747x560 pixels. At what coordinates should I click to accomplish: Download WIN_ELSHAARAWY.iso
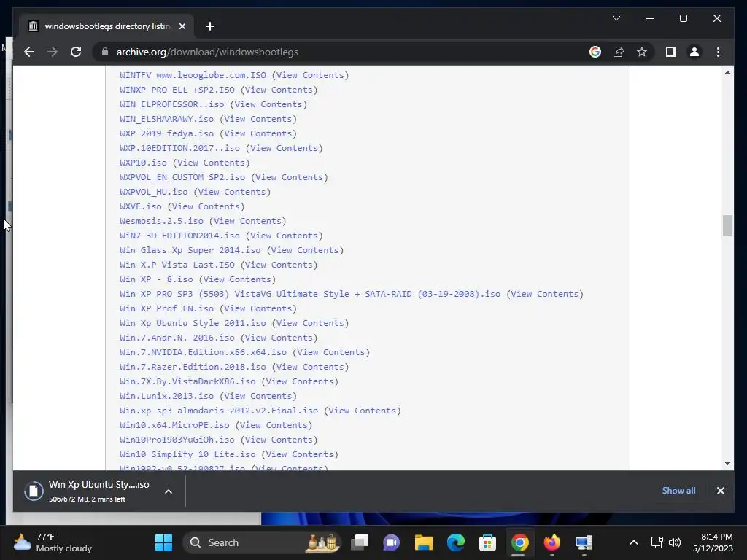pos(166,119)
